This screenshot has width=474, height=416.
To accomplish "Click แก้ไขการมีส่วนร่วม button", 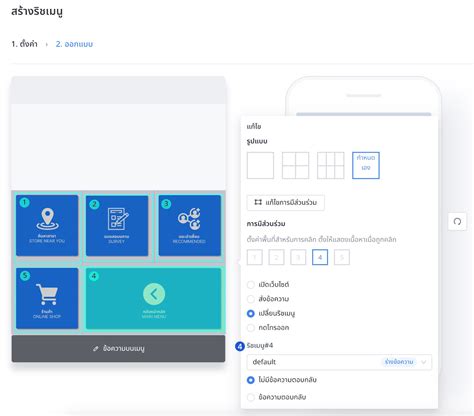I will [286, 202].
